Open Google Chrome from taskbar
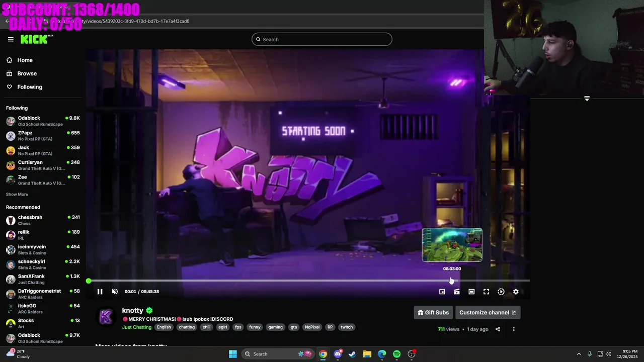This screenshot has width=644, height=362. [323, 354]
